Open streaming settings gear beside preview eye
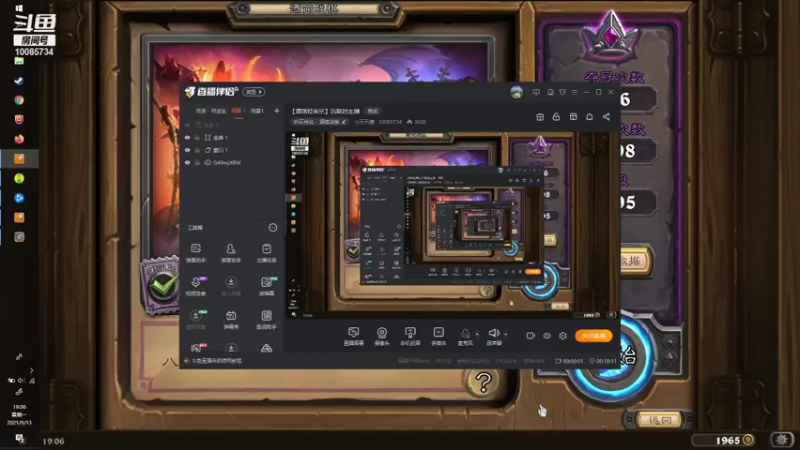This screenshot has height=450, width=800. (x=563, y=336)
